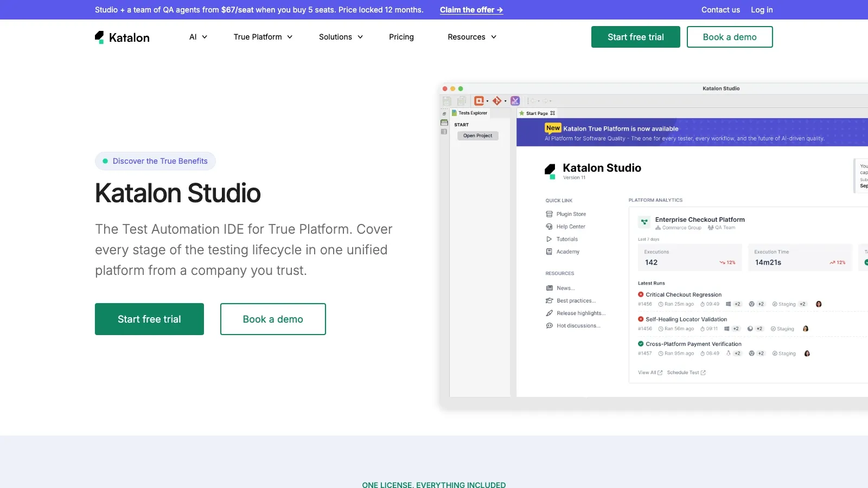Expand the AI menu chevron
The height and width of the screenshot is (488, 868).
[x=205, y=37]
